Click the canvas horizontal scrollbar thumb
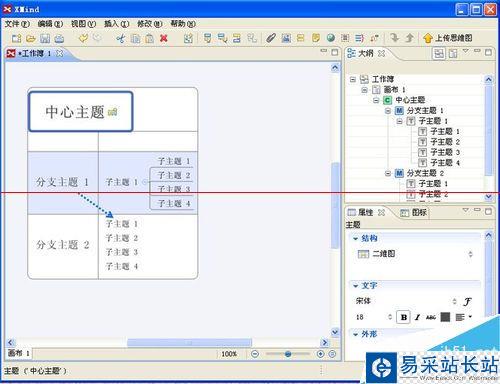The width and height of the screenshot is (500, 384). point(189,342)
